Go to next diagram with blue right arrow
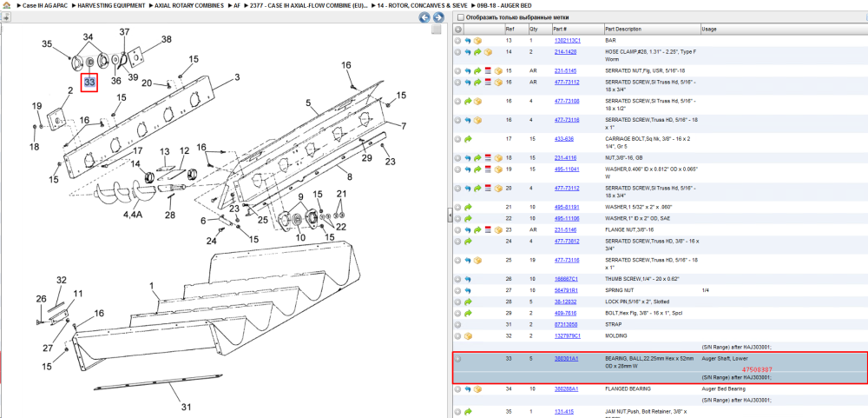 point(437,17)
